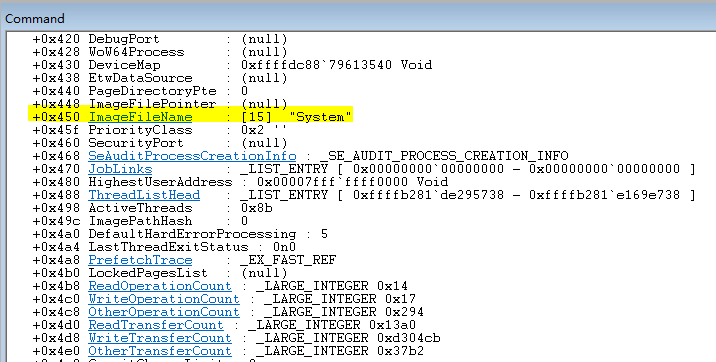Select the _SE_AUDIT_PROCESS_CREATION_INFO type text
716x362 pixels.
(x=444, y=156)
